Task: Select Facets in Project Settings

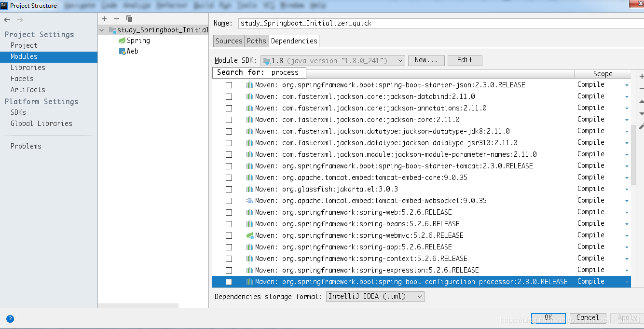Action: (22, 79)
